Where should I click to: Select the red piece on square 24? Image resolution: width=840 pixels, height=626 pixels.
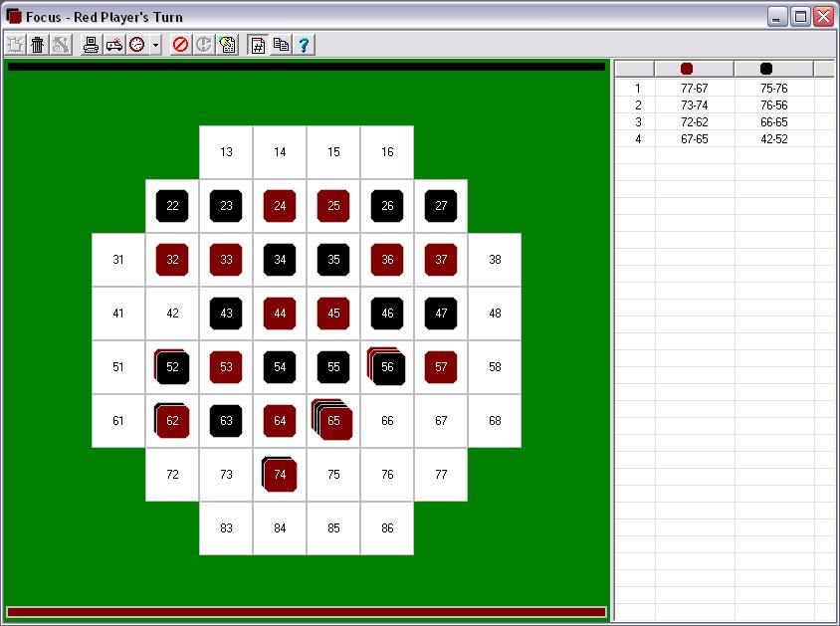(280, 206)
